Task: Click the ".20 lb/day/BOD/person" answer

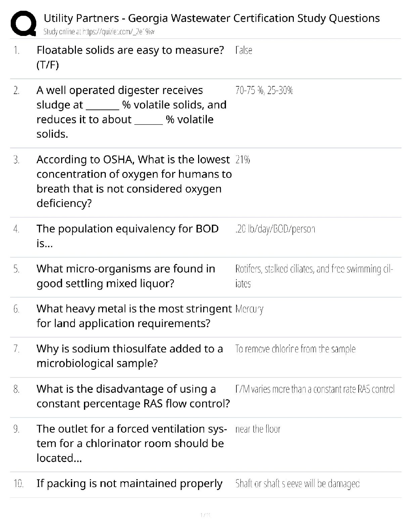Action: point(275,229)
